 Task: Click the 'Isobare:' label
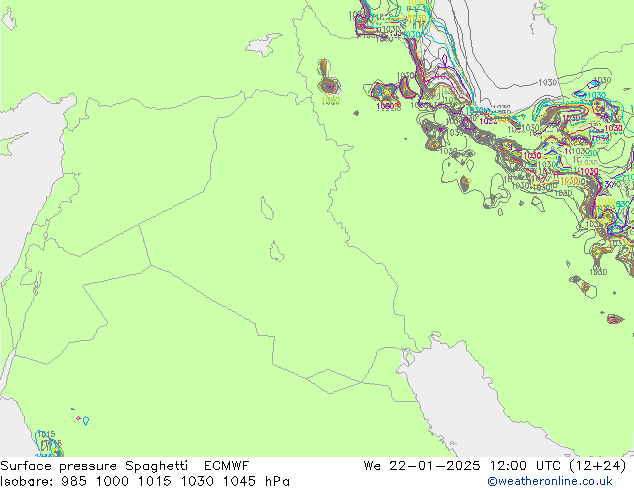pos(27,481)
